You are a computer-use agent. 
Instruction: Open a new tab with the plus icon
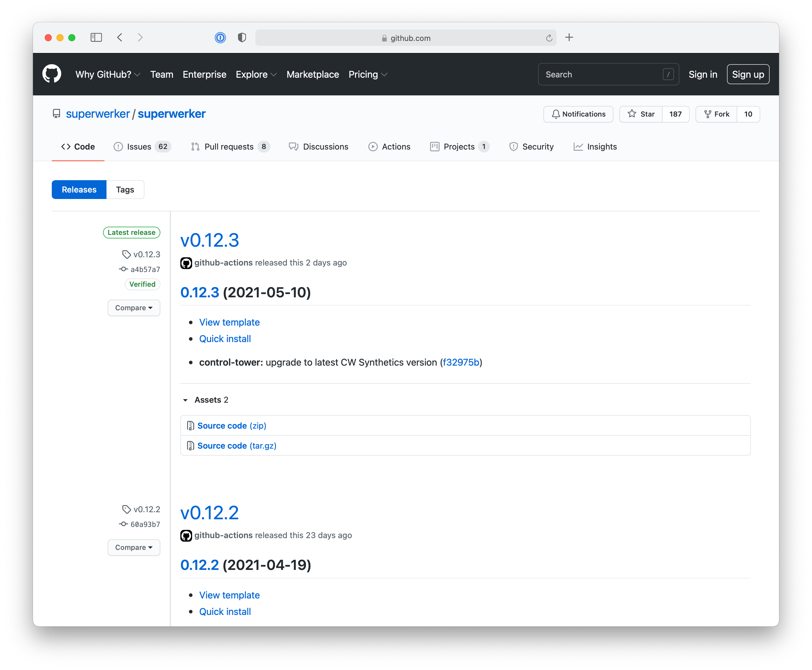coord(569,37)
